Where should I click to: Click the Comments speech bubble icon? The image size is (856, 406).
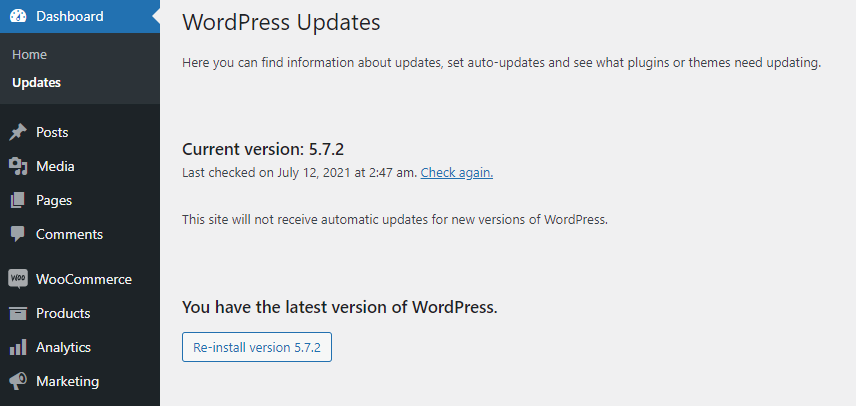point(18,234)
